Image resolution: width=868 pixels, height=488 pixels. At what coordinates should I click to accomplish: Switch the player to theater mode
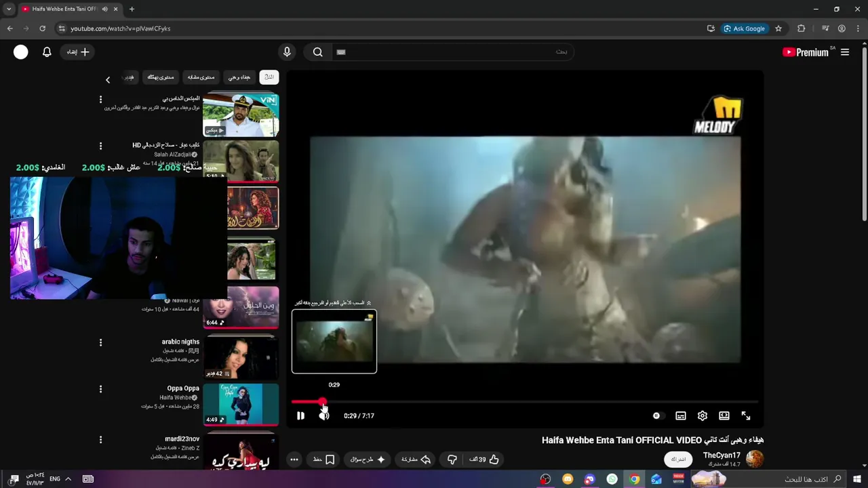click(x=724, y=415)
